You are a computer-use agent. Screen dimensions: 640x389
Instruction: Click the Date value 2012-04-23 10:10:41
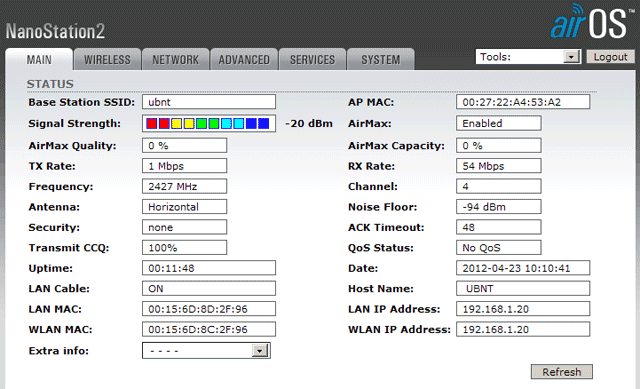coord(523,268)
